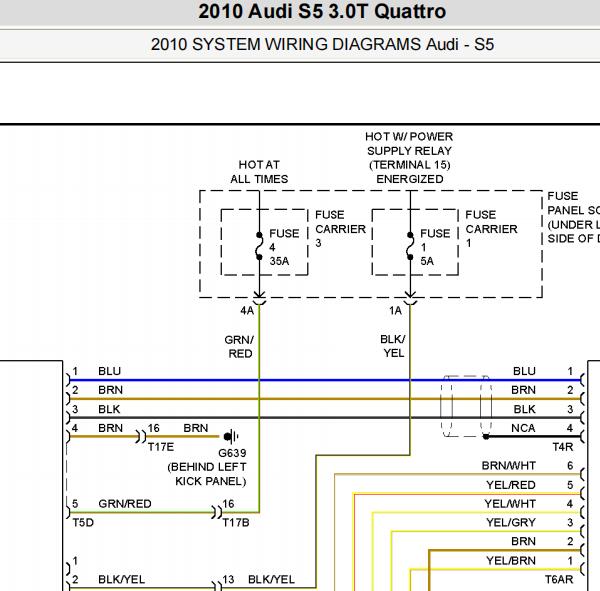
Task: Click the splice dot on the NCA wire
Action: tap(486, 436)
